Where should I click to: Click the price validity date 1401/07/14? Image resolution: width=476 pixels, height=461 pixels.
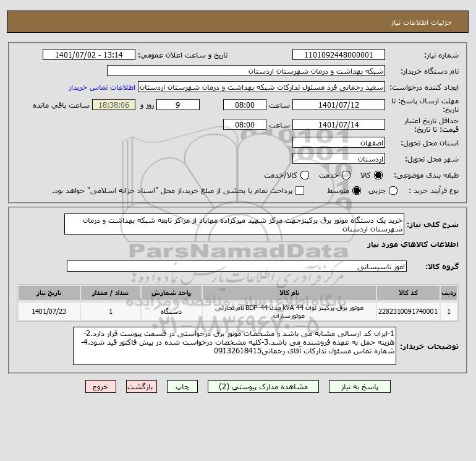(x=339, y=124)
